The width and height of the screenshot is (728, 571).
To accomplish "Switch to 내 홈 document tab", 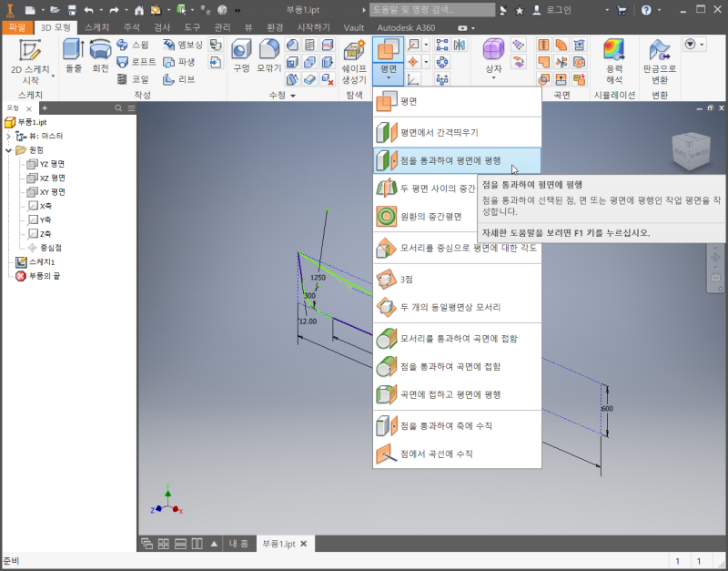I will click(238, 544).
